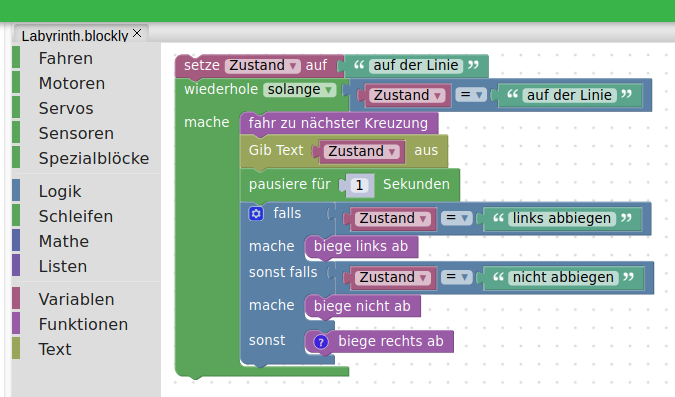The width and height of the screenshot is (675, 397).
Task: Open the Listen block category
Action: click(x=86, y=266)
